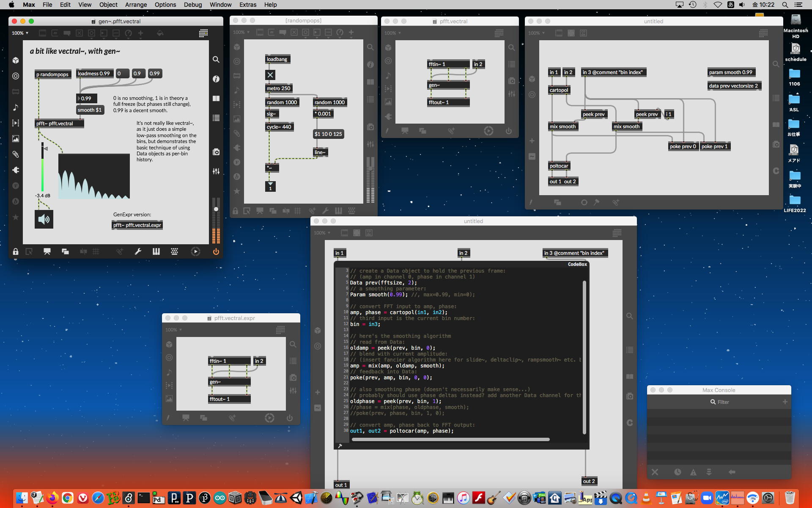Click the 0.9 message box
The height and width of the screenshot is (508, 812).
click(x=137, y=74)
